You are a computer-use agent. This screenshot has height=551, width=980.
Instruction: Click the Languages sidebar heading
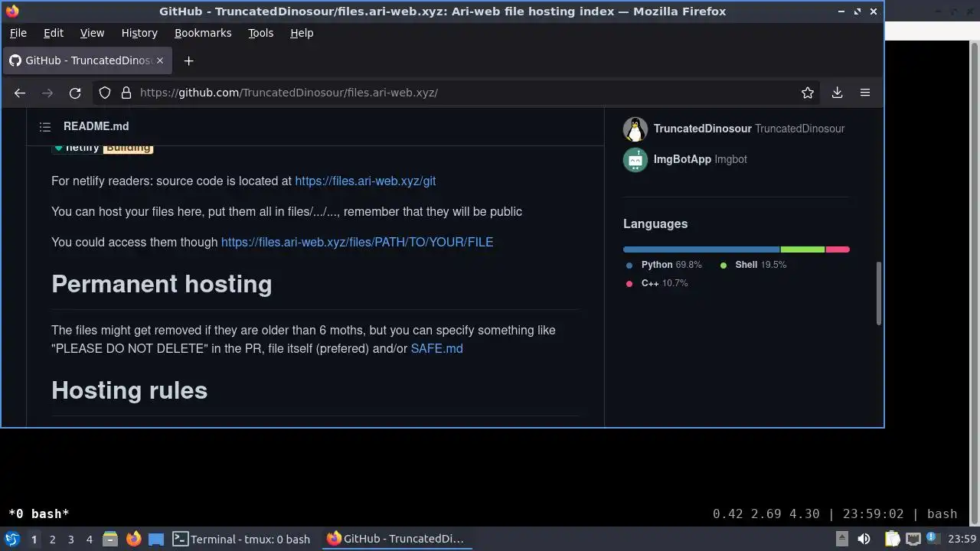pyautogui.click(x=655, y=224)
